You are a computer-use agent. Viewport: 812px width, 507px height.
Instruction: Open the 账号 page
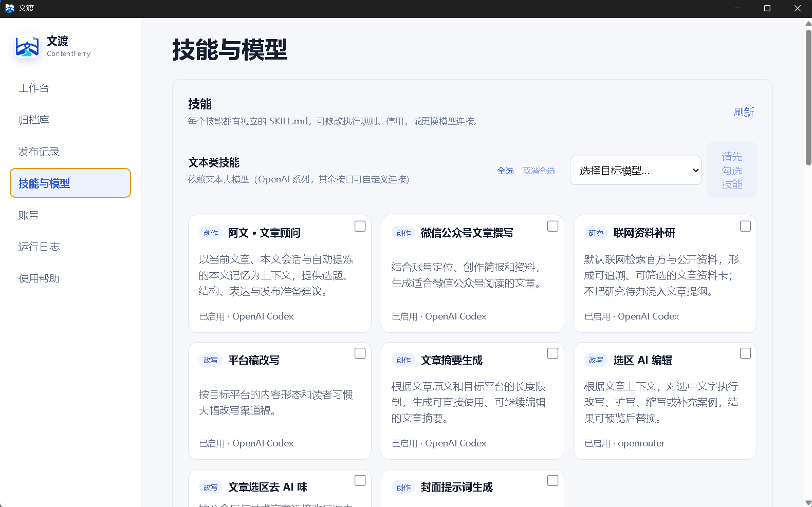70,215
